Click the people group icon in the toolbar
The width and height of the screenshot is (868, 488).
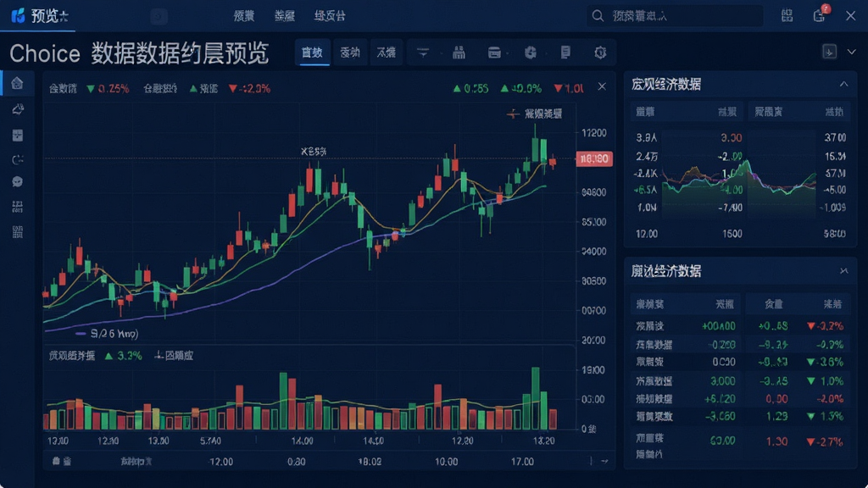click(x=459, y=53)
